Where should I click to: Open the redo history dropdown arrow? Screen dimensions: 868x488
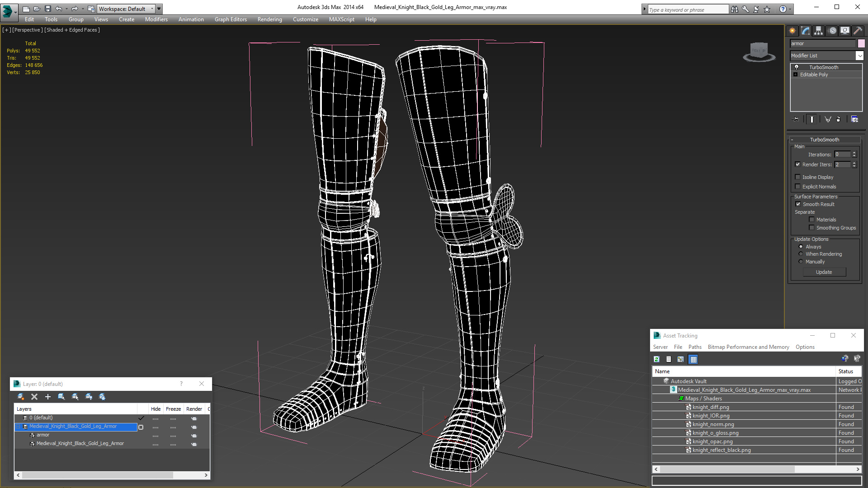82,9
